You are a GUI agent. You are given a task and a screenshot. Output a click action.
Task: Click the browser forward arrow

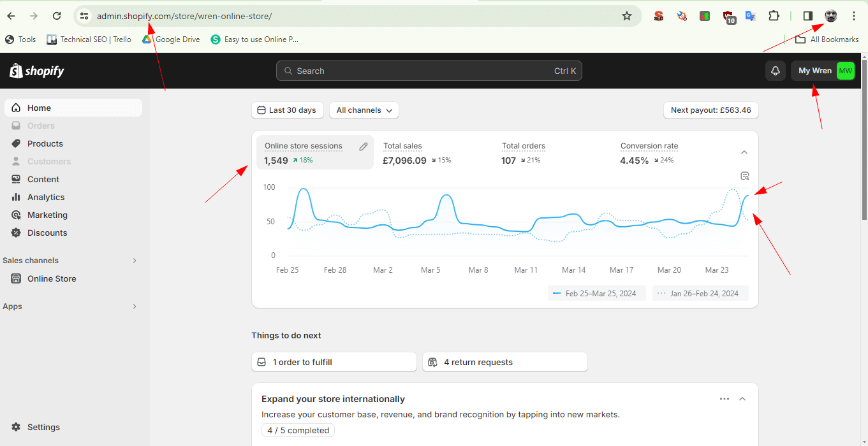[x=34, y=16]
